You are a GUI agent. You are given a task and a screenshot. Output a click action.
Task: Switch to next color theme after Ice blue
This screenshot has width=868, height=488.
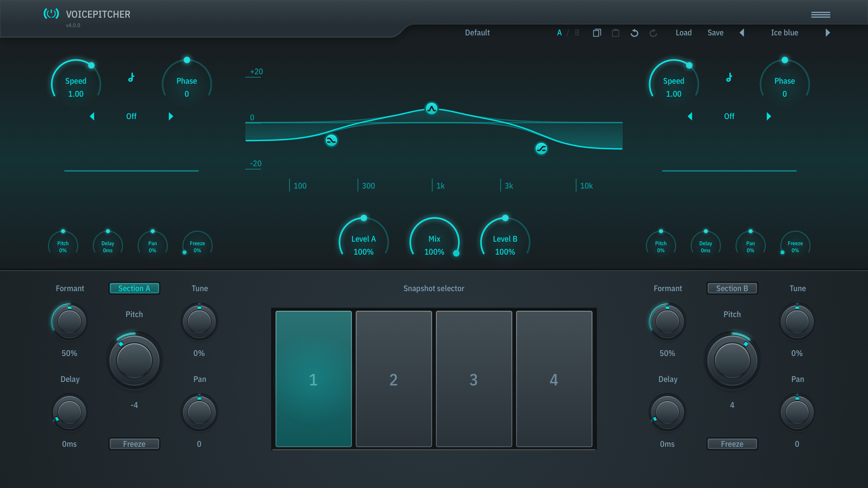828,33
